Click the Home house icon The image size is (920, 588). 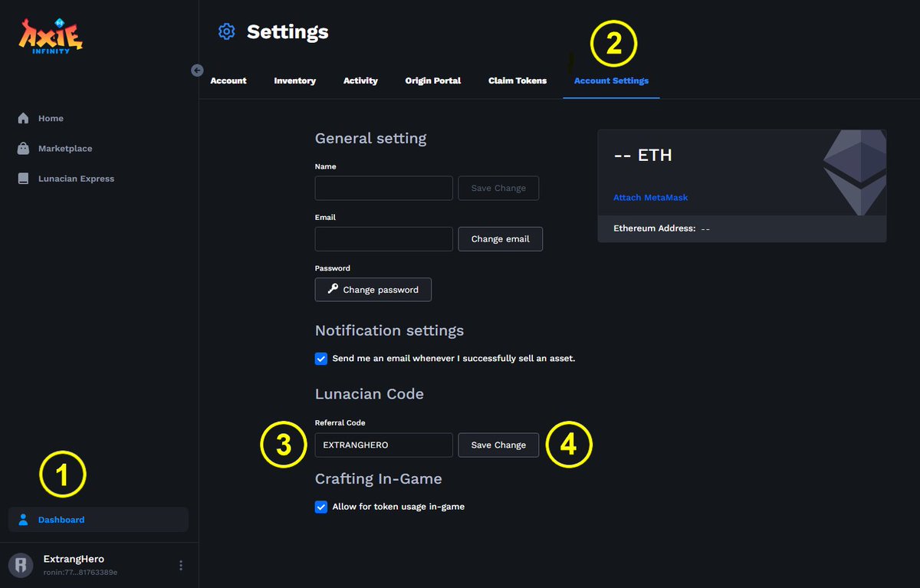[x=23, y=118]
